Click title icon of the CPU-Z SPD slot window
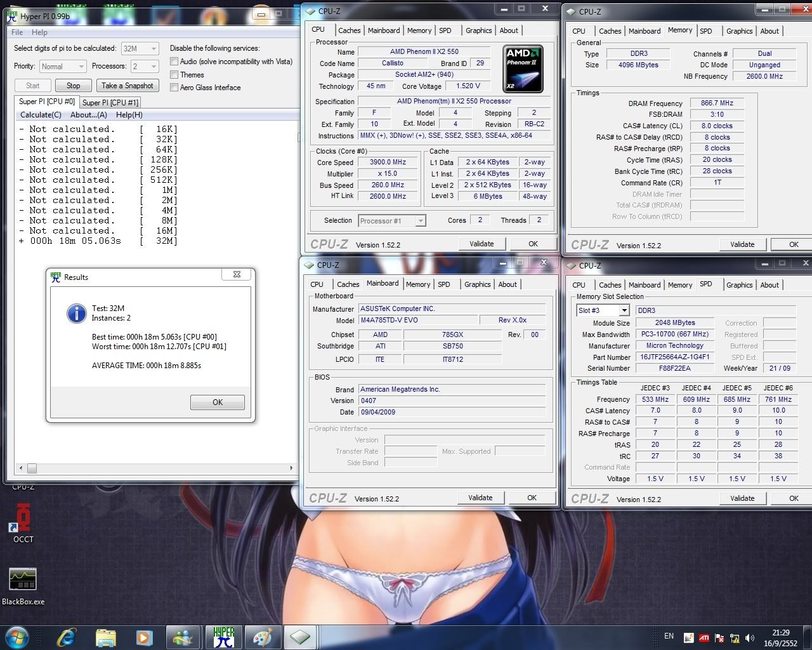Viewport: 812px width, 650px height. (x=570, y=265)
